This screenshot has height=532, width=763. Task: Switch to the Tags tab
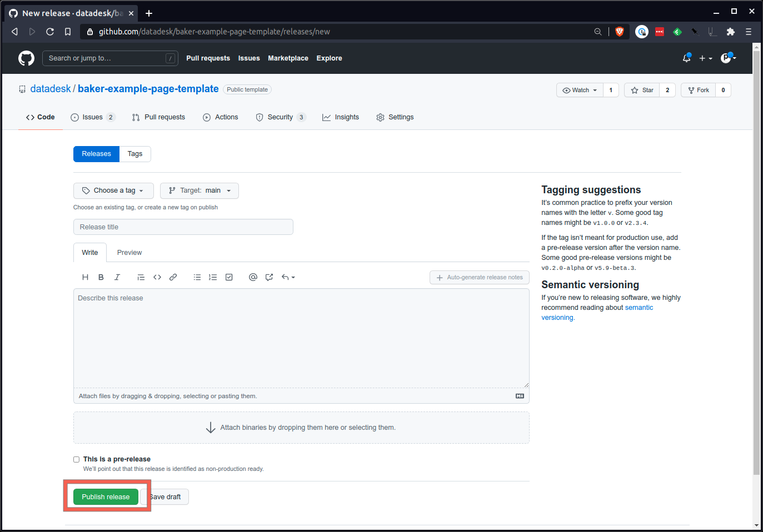135,154
